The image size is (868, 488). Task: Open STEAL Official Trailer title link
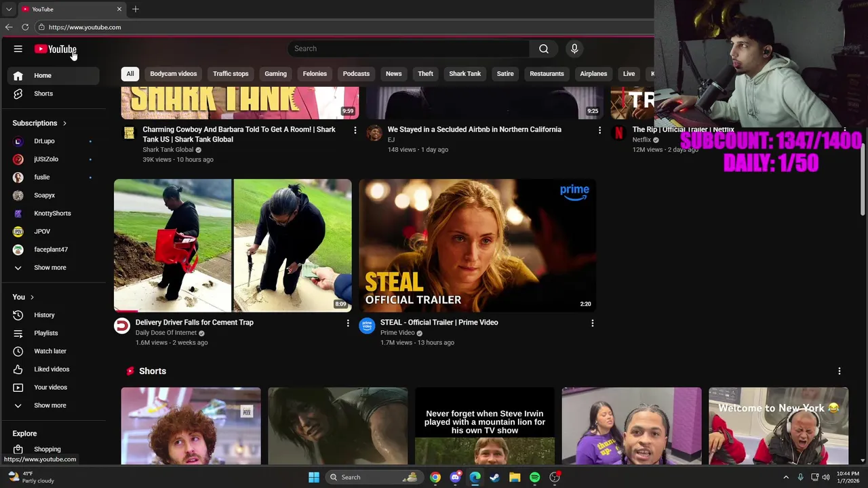tap(439, 323)
